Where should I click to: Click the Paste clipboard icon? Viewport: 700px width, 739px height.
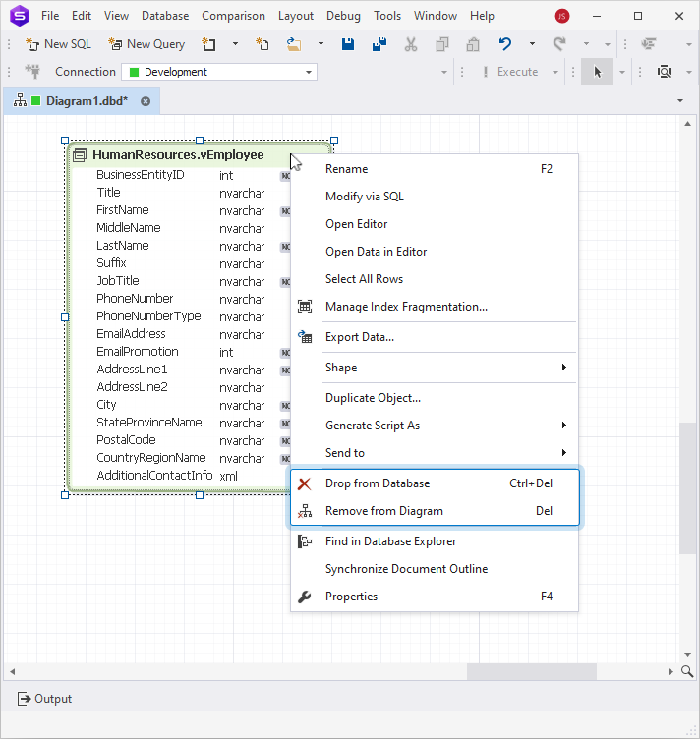473,44
